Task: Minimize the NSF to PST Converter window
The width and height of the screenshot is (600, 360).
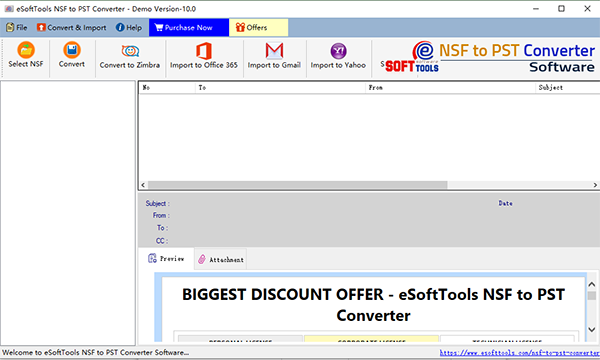Action: (x=536, y=8)
